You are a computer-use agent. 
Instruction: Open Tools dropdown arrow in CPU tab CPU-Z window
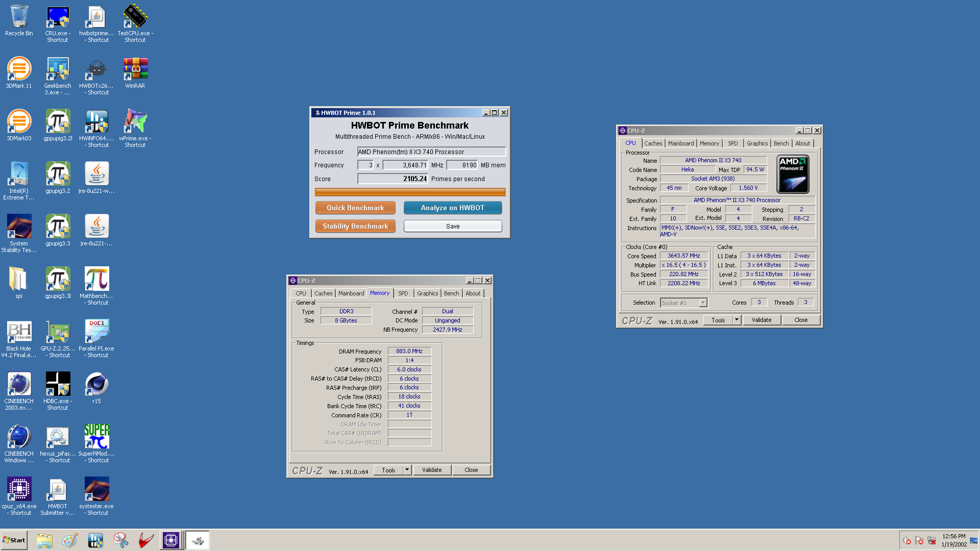737,320
